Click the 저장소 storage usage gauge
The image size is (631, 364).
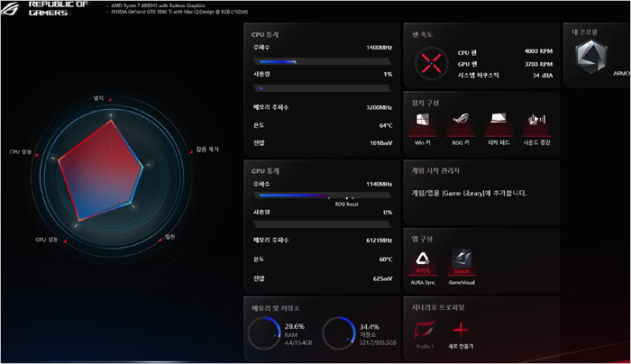tap(339, 332)
